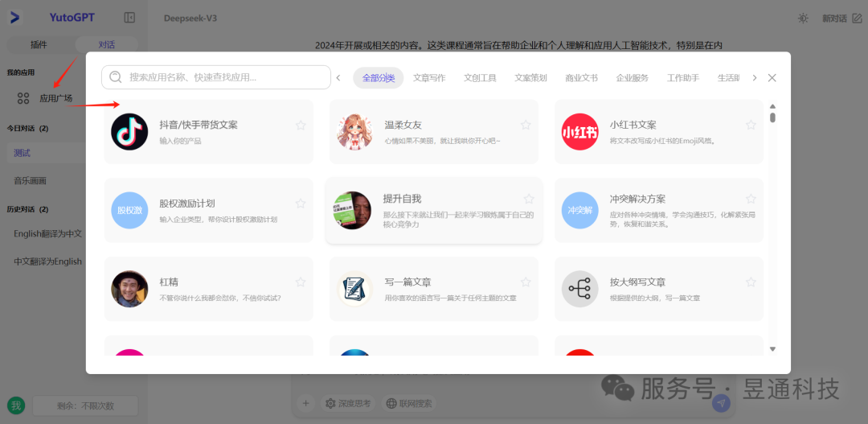
Task: Star the 按大纲写文章 app
Action: click(x=751, y=282)
